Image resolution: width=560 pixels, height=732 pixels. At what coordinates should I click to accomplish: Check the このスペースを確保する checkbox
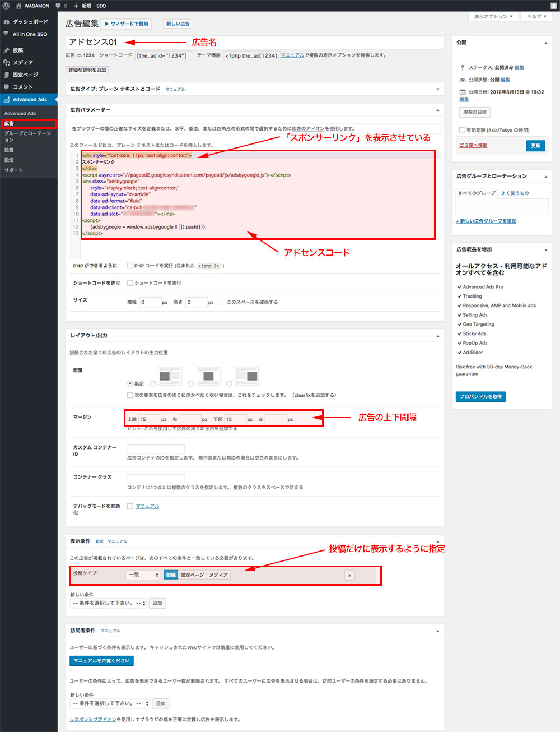(x=222, y=302)
